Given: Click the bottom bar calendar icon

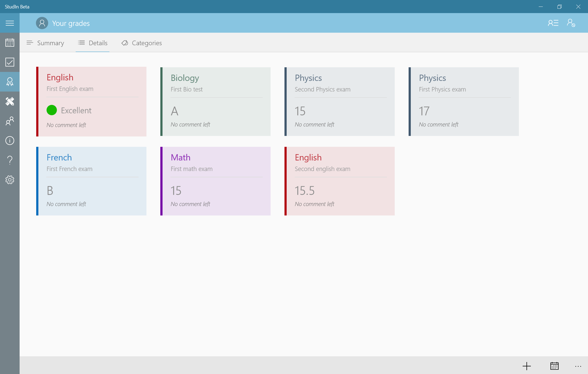Looking at the screenshot, I should pos(554,366).
